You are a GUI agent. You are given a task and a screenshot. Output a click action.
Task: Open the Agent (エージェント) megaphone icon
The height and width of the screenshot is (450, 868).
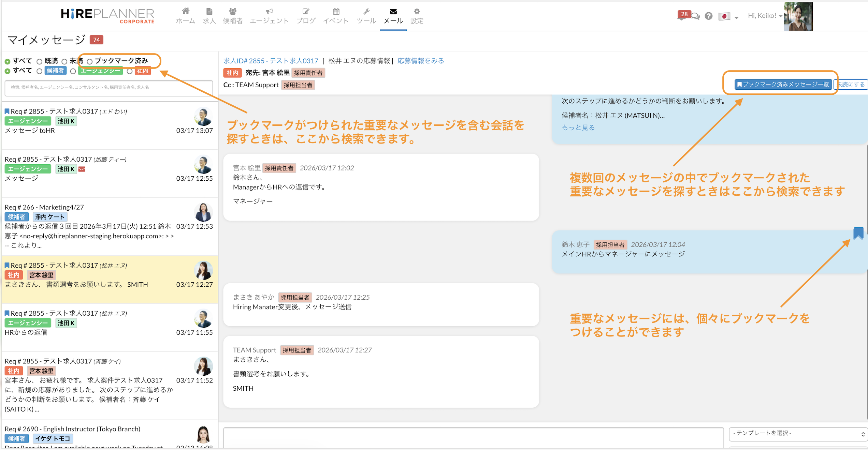click(x=269, y=12)
